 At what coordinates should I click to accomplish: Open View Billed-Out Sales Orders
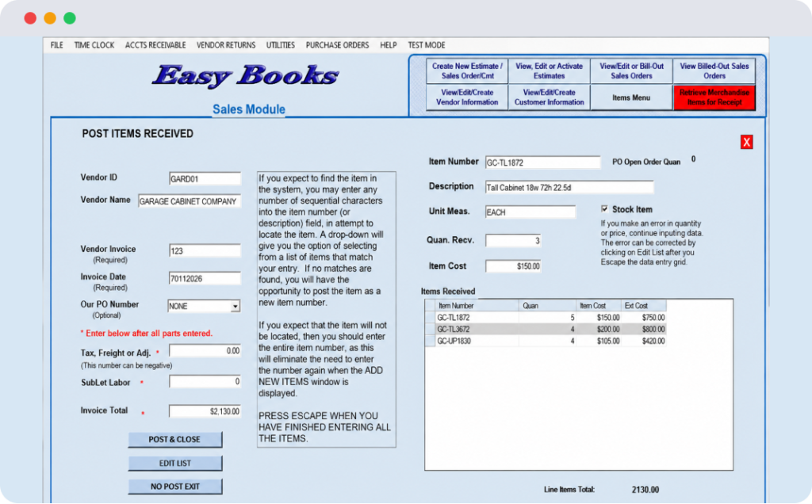coord(714,71)
